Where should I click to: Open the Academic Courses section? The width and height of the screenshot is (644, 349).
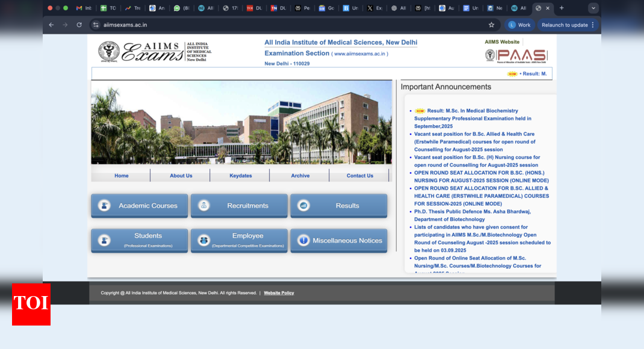click(x=140, y=206)
